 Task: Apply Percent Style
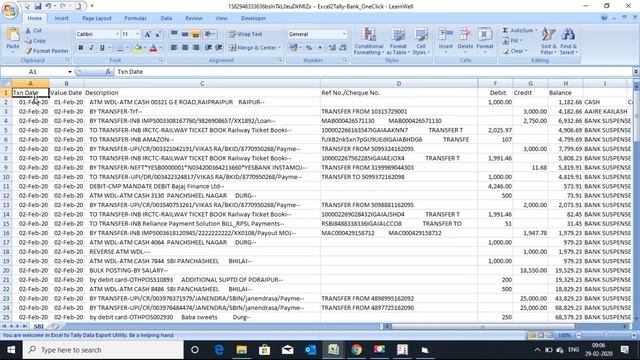(x=309, y=48)
